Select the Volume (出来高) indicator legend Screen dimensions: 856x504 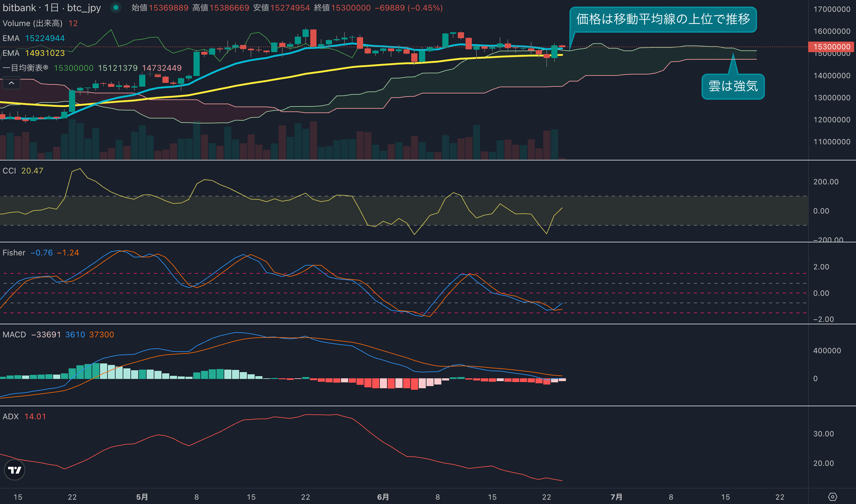[x=33, y=23]
